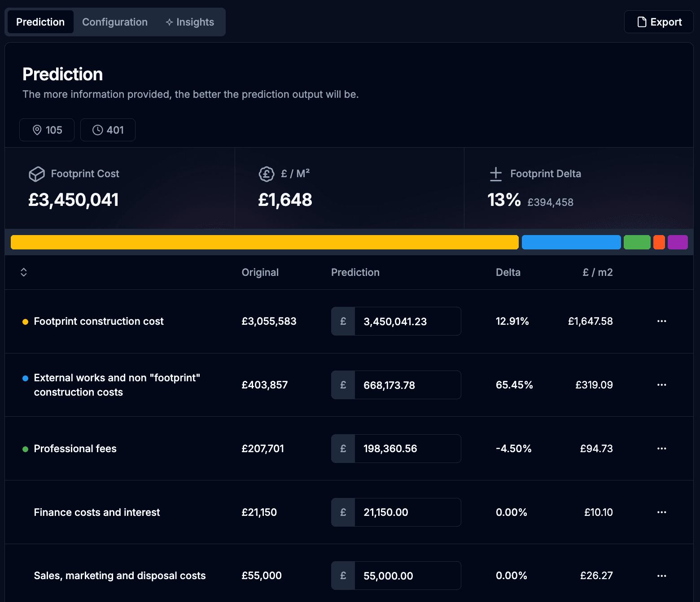This screenshot has height=602, width=700.
Task: Open more options for External works row
Action: point(661,385)
